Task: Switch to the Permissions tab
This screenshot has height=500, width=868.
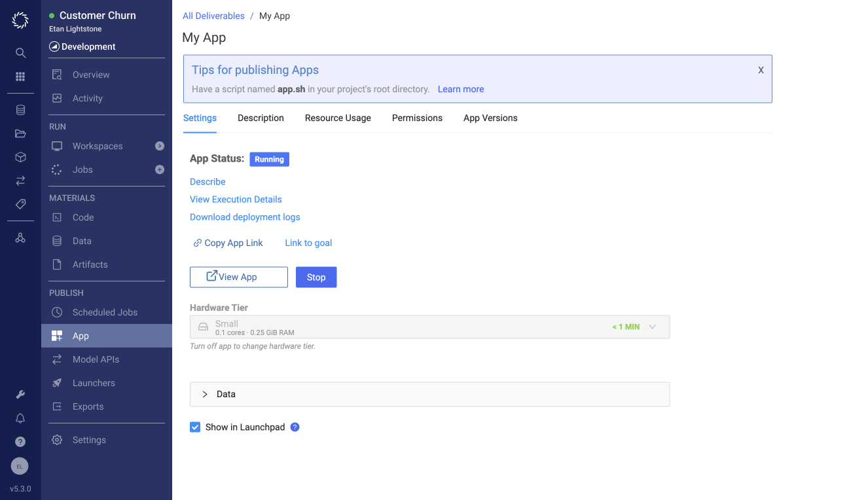Action: 417,118
